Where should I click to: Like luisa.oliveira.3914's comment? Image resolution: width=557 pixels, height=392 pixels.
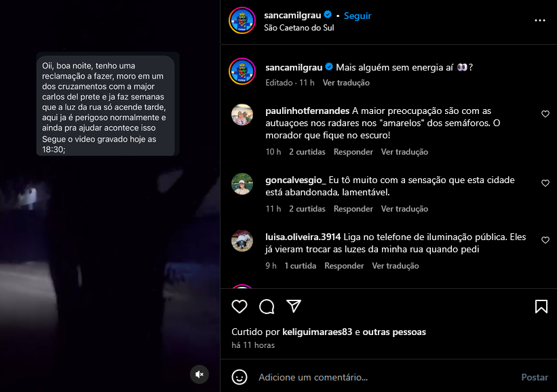pos(545,240)
